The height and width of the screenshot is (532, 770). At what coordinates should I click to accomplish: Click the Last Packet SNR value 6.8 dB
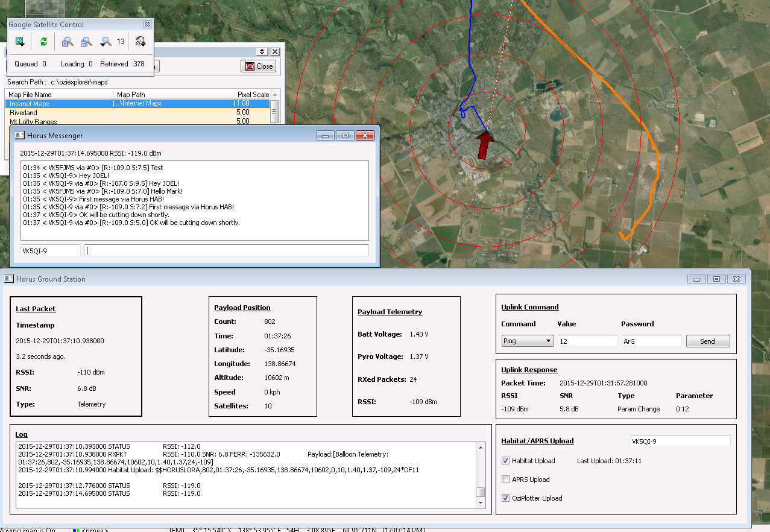click(x=87, y=388)
